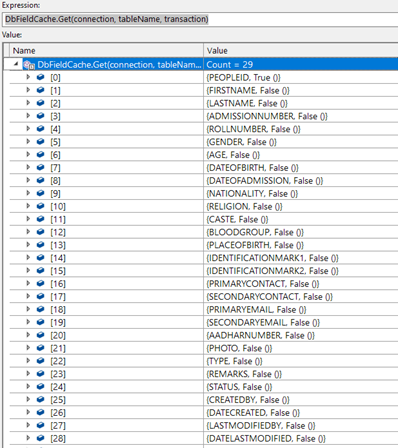This screenshot has height=448, width=398.
Task: Expand the [28] DATELASTMODIFIED item
Action: point(28,438)
